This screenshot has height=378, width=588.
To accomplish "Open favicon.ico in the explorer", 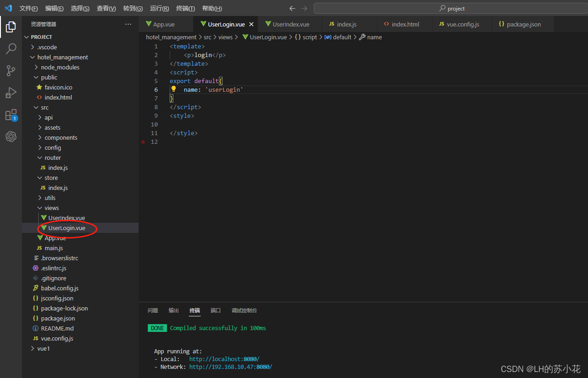I will tap(80, 87).
